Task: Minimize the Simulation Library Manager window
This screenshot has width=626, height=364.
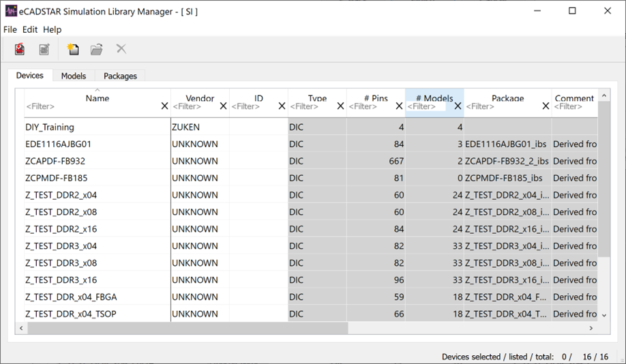Action: pos(537,11)
